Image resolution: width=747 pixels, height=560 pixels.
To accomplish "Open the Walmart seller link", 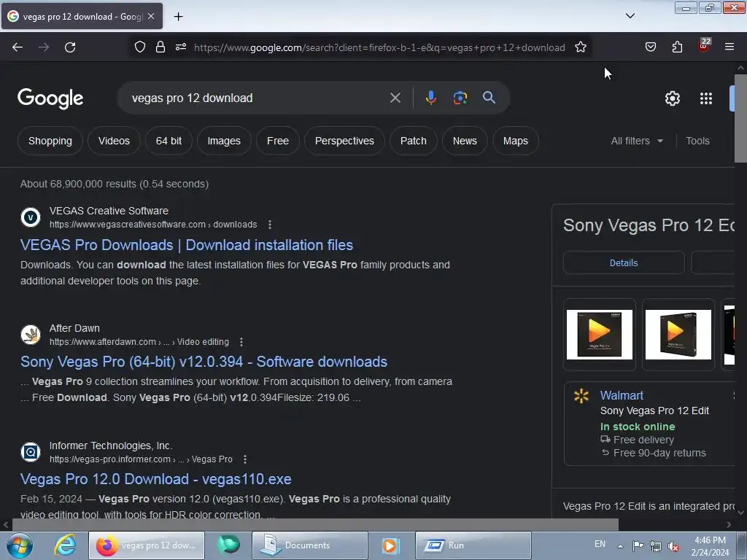I will 622,395.
